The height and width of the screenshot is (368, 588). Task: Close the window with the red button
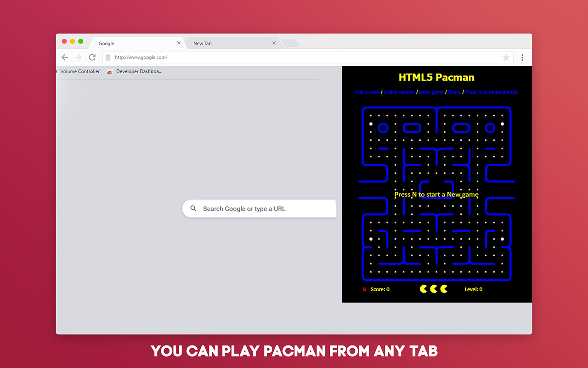pos(64,41)
